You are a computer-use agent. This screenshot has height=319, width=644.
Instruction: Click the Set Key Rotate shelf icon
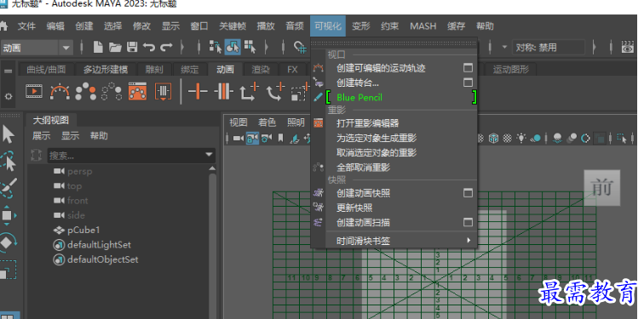(x=275, y=91)
